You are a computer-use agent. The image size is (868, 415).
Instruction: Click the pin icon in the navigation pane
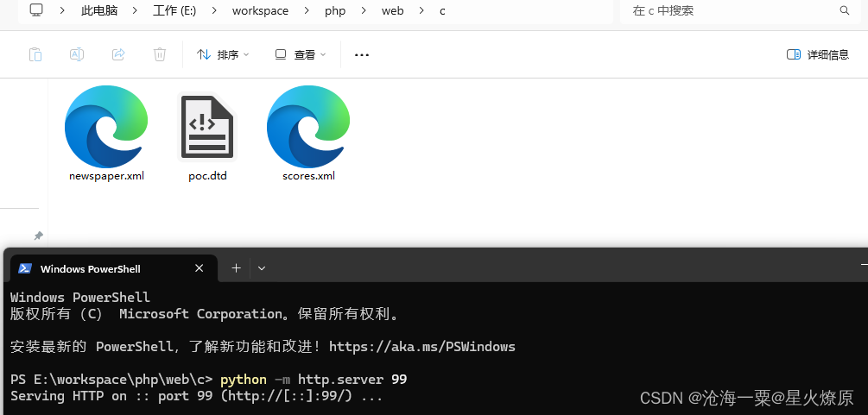[38, 236]
